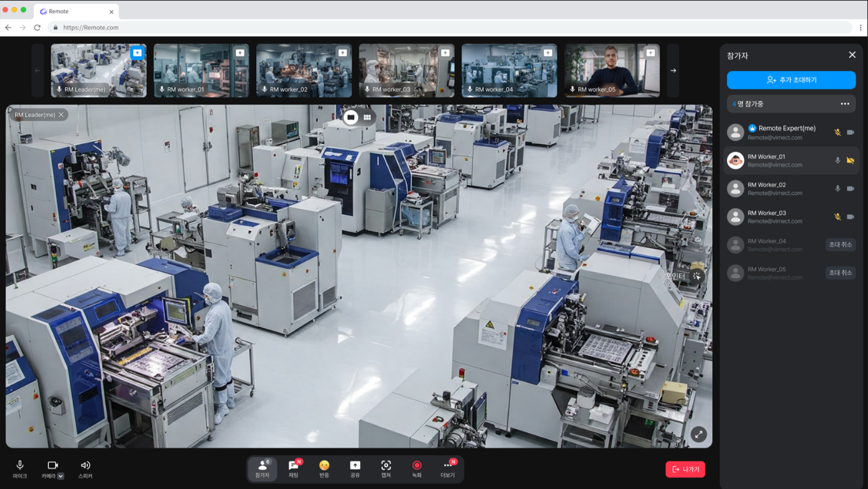Select the participants (참가자) tab in toolbar
Image resolution: width=868 pixels, height=489 pixels.
(x=263, y=468)
